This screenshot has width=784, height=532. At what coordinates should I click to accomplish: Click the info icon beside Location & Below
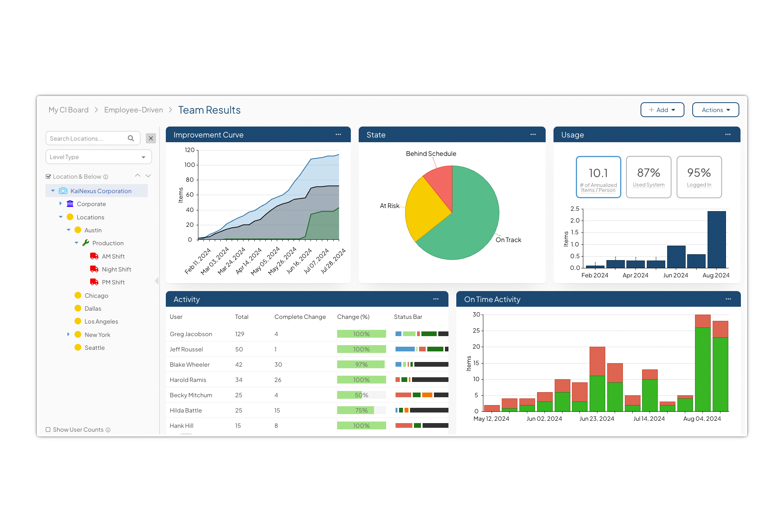106,176
